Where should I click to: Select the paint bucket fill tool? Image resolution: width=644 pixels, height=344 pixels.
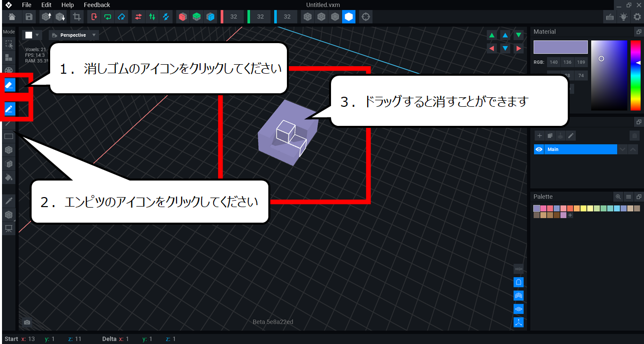coord(9,177)
